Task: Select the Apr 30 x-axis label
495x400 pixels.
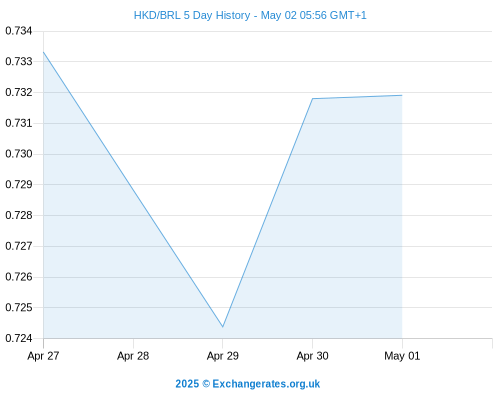Action: (312, 356)
